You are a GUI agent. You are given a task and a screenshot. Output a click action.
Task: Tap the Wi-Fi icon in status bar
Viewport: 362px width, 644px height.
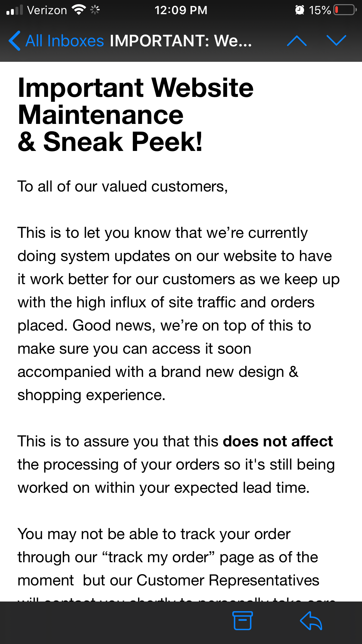[79, 10]
